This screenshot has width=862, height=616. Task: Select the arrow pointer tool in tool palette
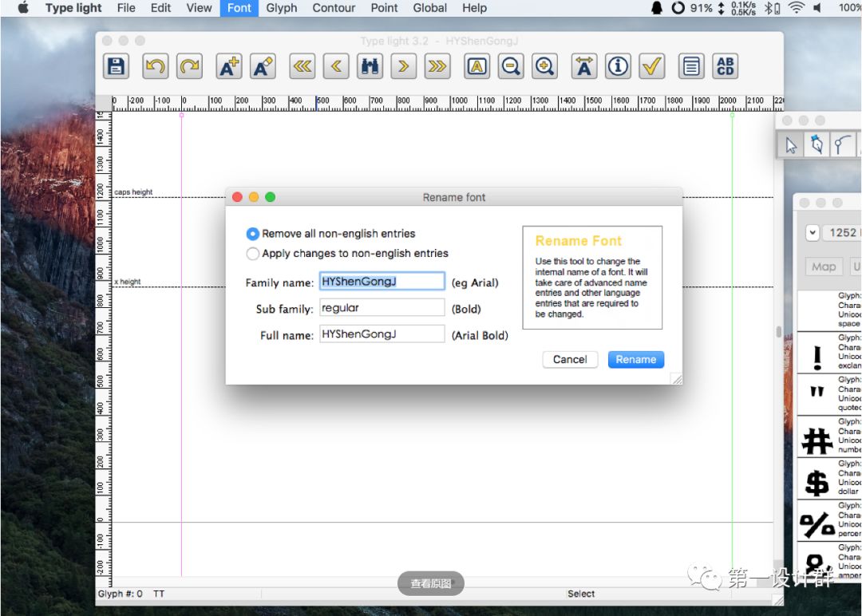coord(791,145)
